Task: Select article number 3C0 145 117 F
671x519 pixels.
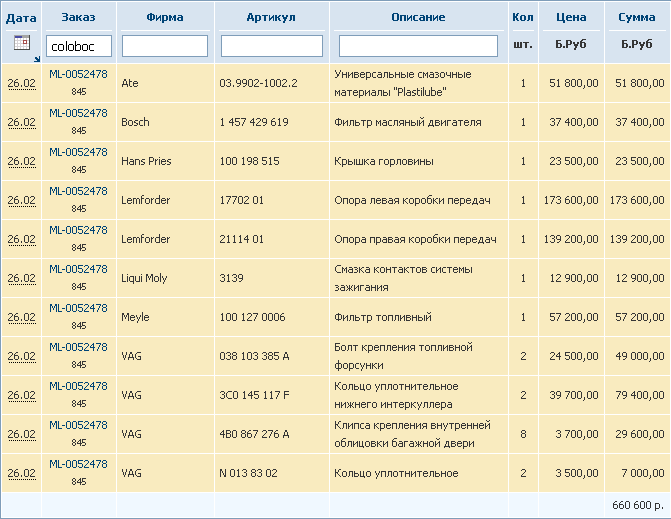Action: [254, 395]
